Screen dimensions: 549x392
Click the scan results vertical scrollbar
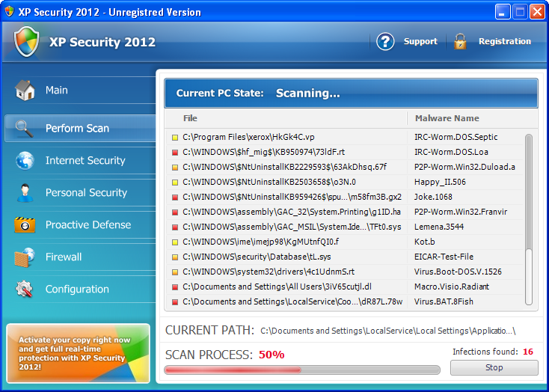[x=529, y=217]
